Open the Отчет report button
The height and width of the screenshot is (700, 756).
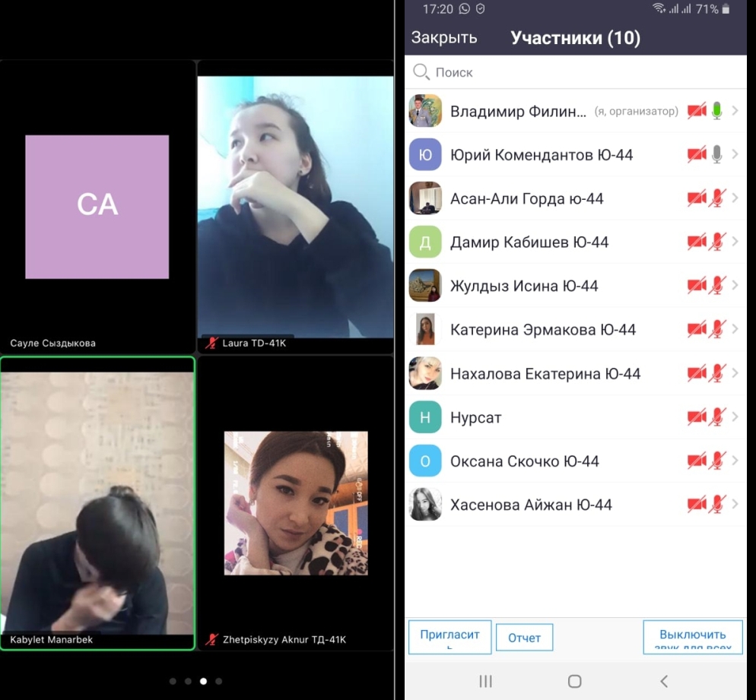pos(524,638)
